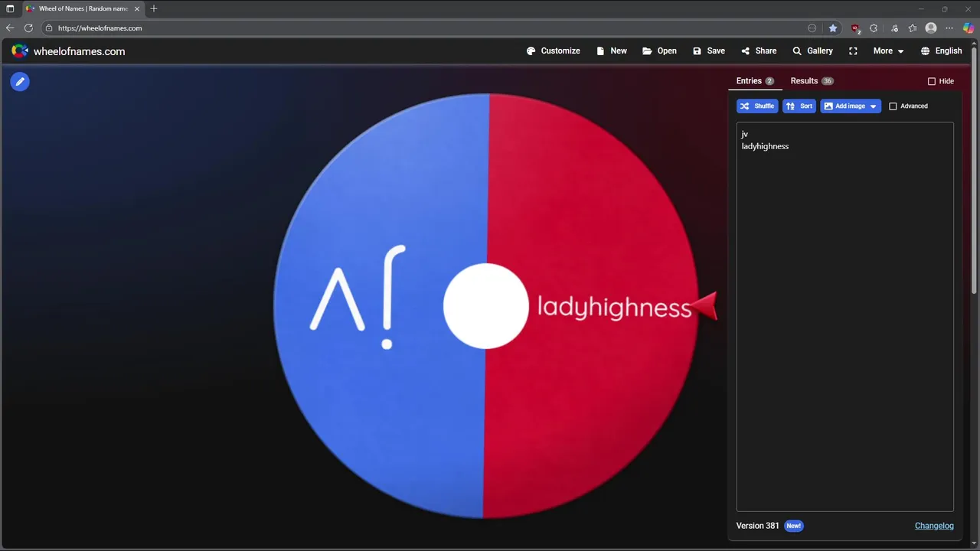Click the blue pencil edit icon
This screenshot has width=980, height=551.
coord(20,81)
